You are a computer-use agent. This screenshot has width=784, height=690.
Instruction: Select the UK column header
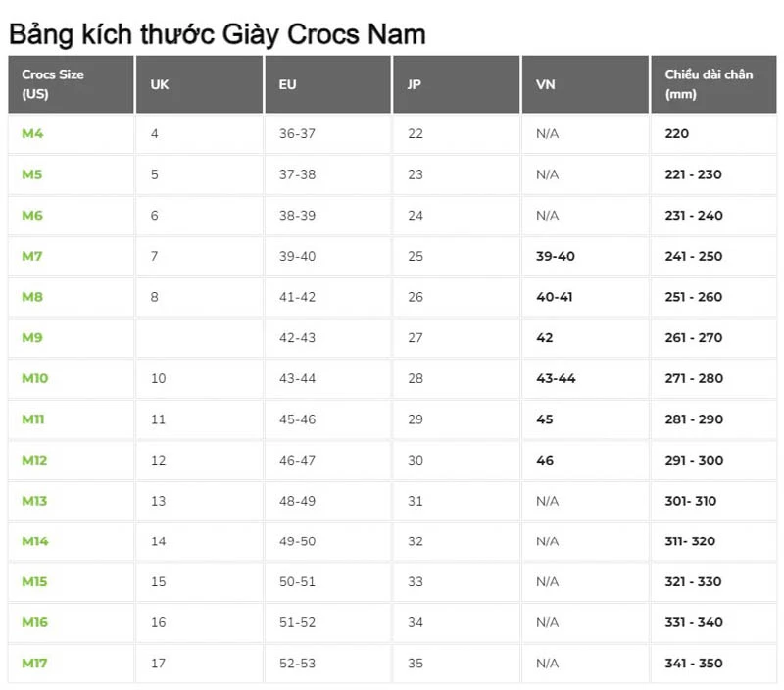(x=160, y=84)
